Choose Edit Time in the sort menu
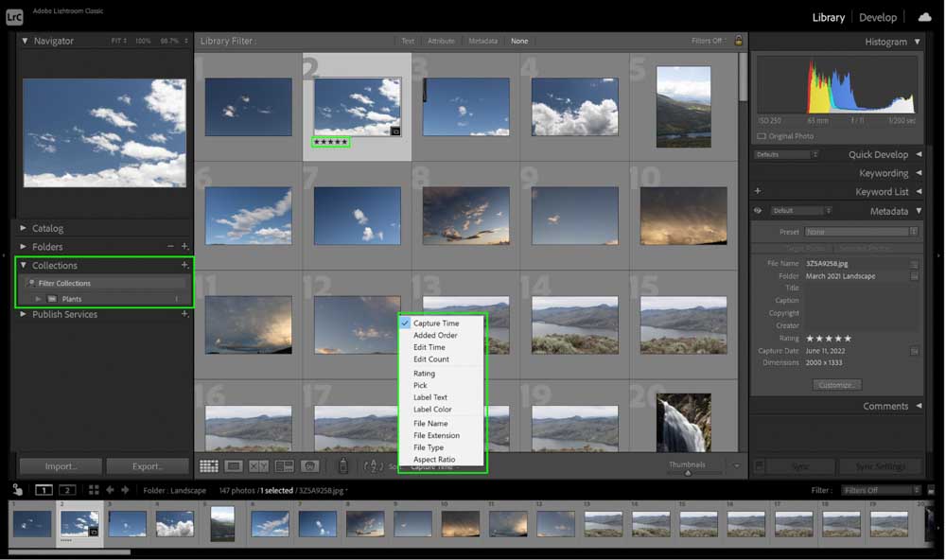Viewport: 946px width, 560px height. pyautogui.click(x=429, y=347)
